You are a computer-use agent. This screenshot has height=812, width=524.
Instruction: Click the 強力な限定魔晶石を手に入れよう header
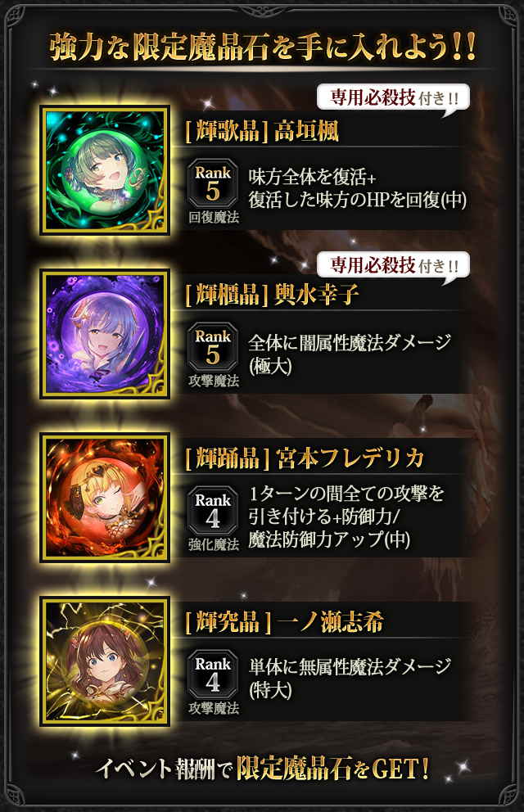[x=263, y=47]
